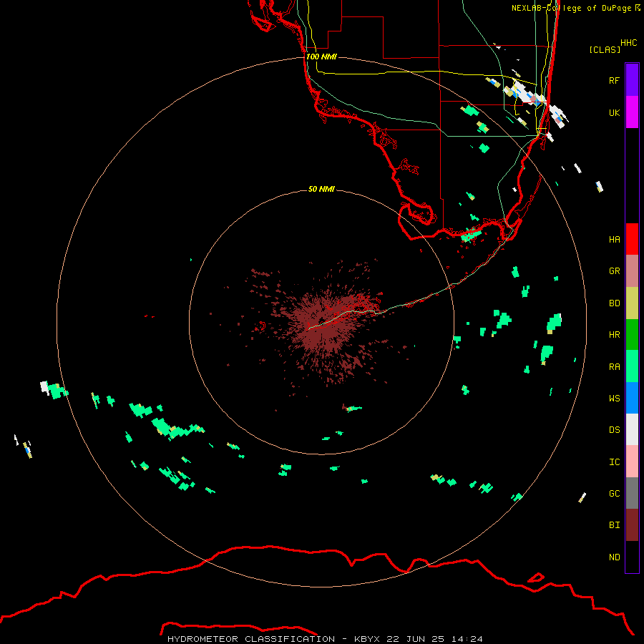
Task: Click the '14:24' timestamp
Action: point(467,639)
